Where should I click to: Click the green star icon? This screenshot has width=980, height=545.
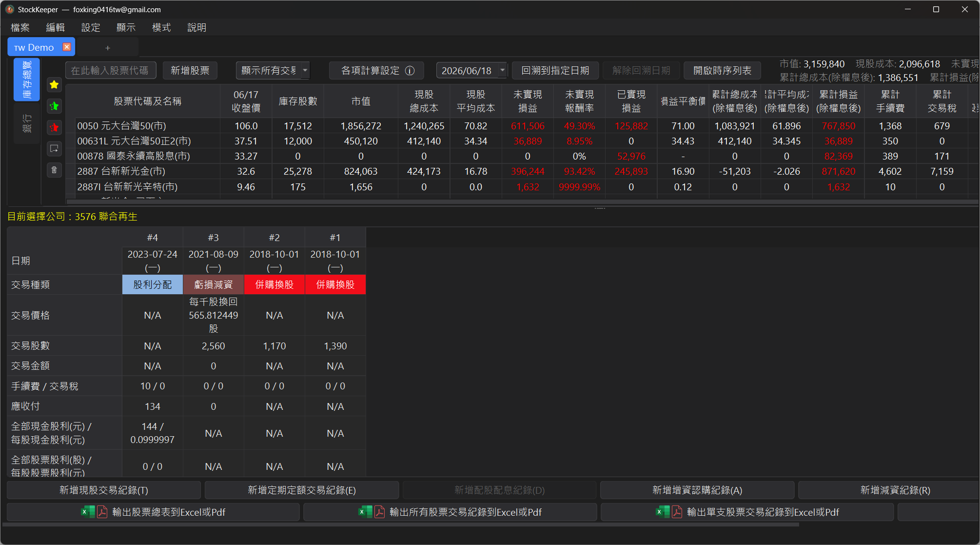[54, 106]
